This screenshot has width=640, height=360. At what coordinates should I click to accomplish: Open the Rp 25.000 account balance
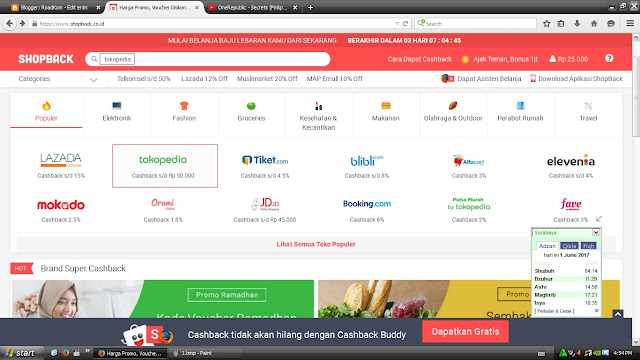(x=569, y=59)
